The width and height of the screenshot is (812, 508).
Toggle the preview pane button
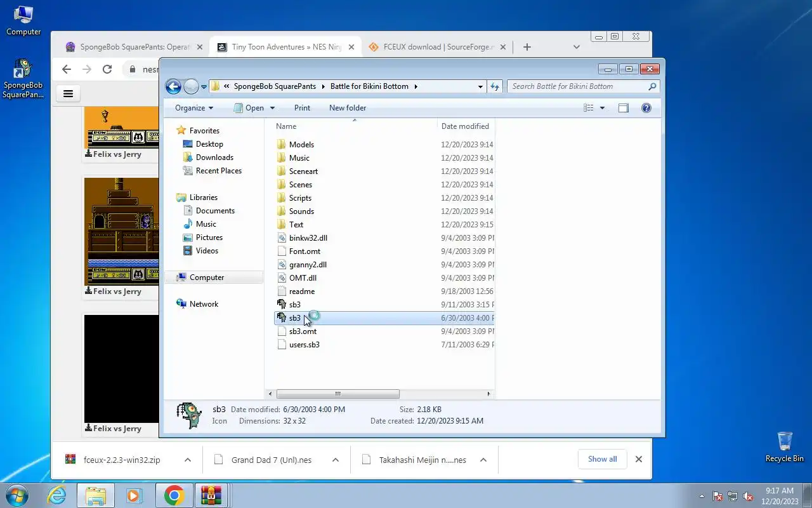pyautogui.click(x=624, y=108)
